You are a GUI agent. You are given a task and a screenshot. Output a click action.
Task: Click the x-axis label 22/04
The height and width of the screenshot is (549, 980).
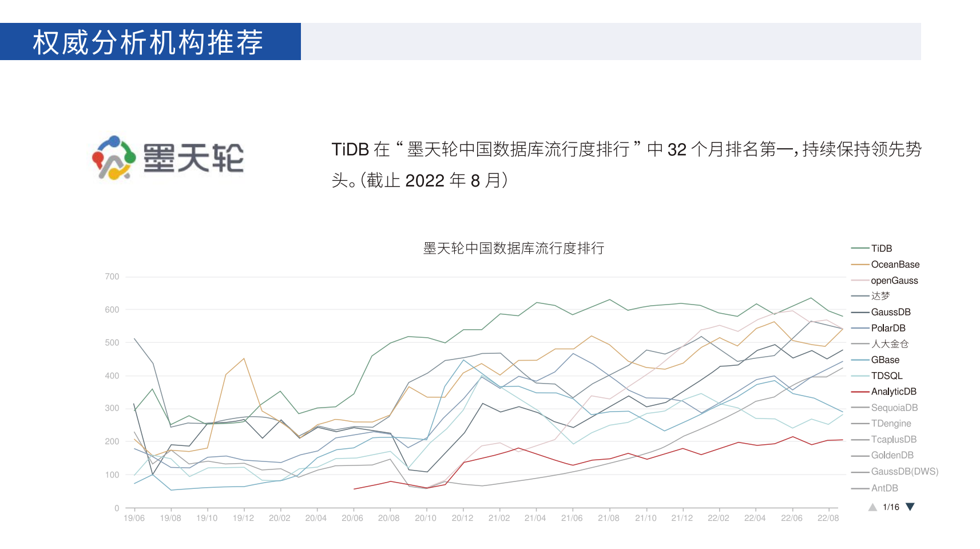pos(755,518)
